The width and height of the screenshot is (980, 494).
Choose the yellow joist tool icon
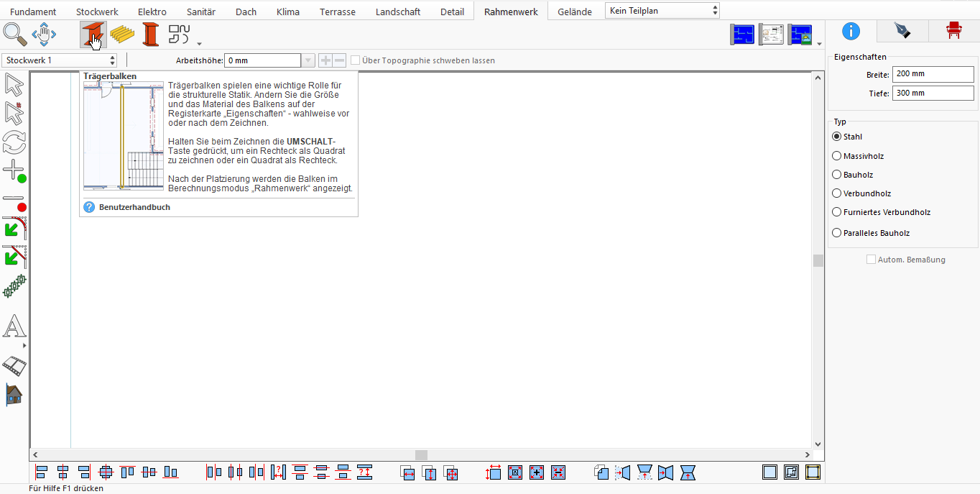(122, 35)
